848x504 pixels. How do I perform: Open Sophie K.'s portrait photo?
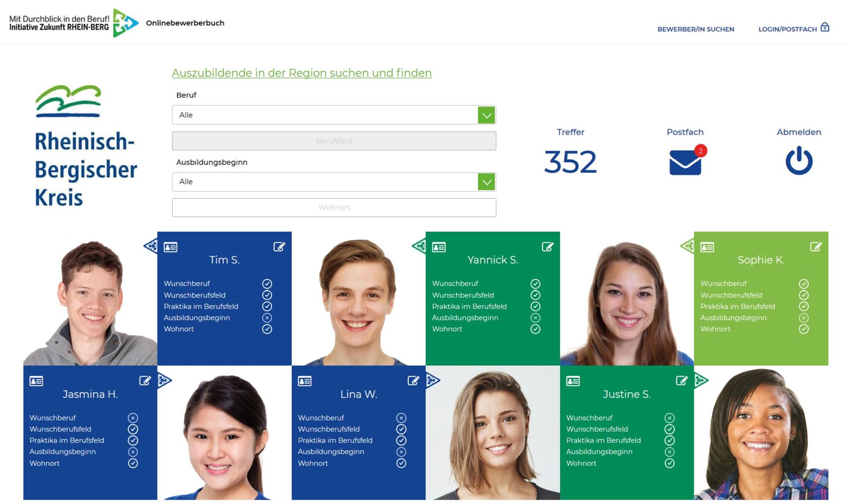(627, 299)
